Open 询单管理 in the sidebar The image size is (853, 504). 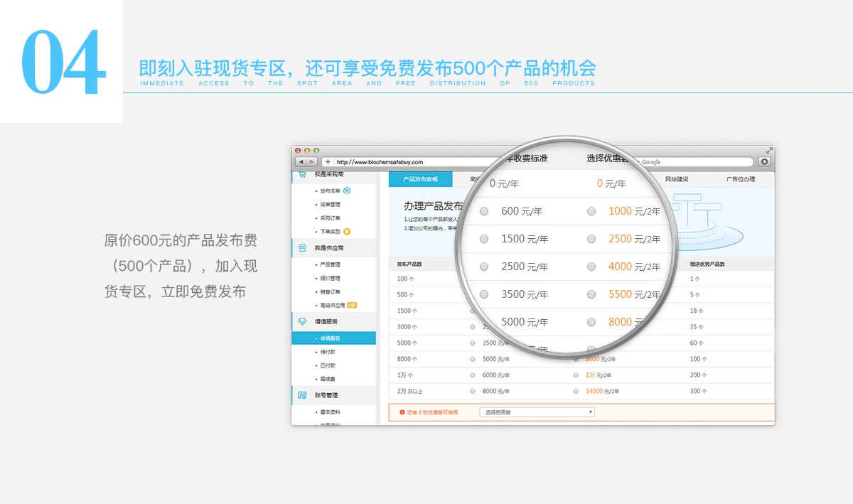pos(330,205)
